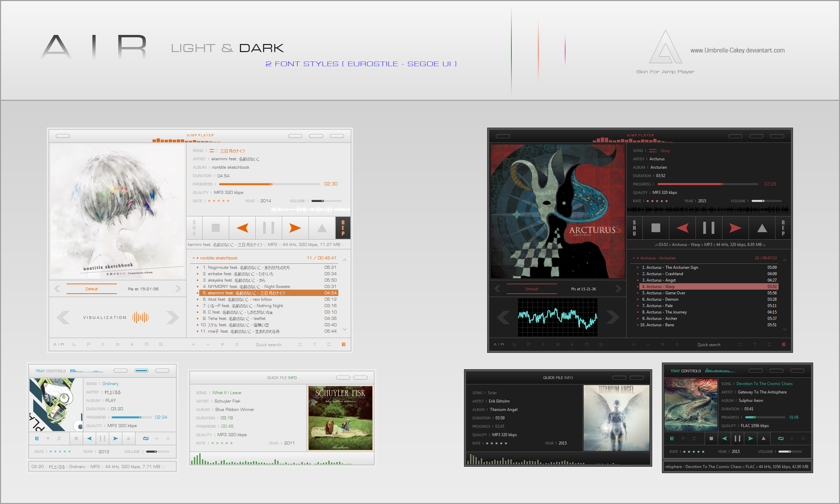Select 'Pls at 15-21-36' tab in light player

click(x=143, y=289)
